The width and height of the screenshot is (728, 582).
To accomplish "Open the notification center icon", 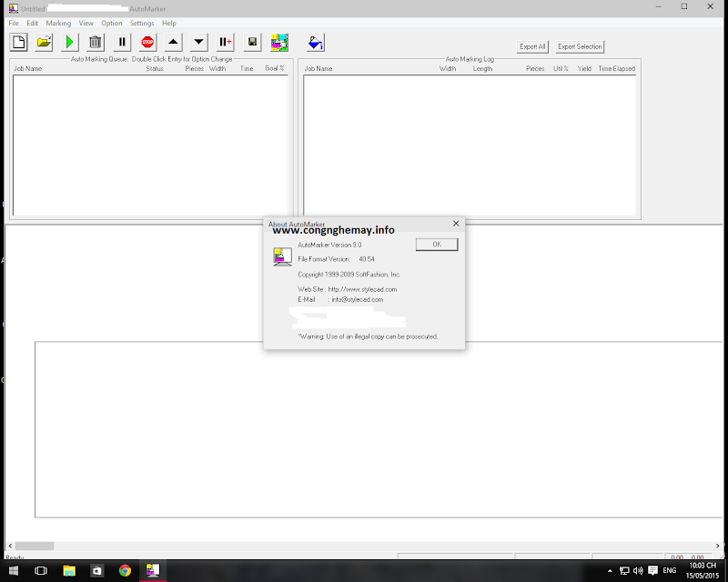I will click(x=652, y=570).
